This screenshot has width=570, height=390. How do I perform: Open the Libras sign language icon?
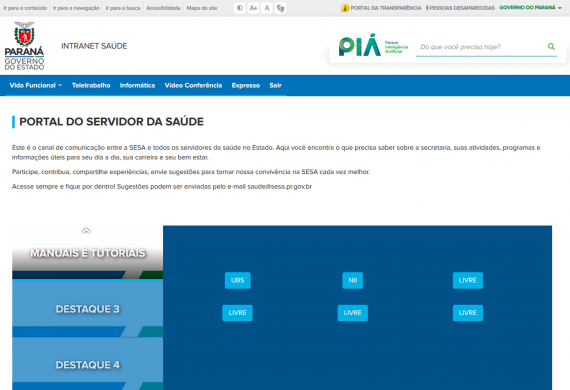click(x=280, y=8)
